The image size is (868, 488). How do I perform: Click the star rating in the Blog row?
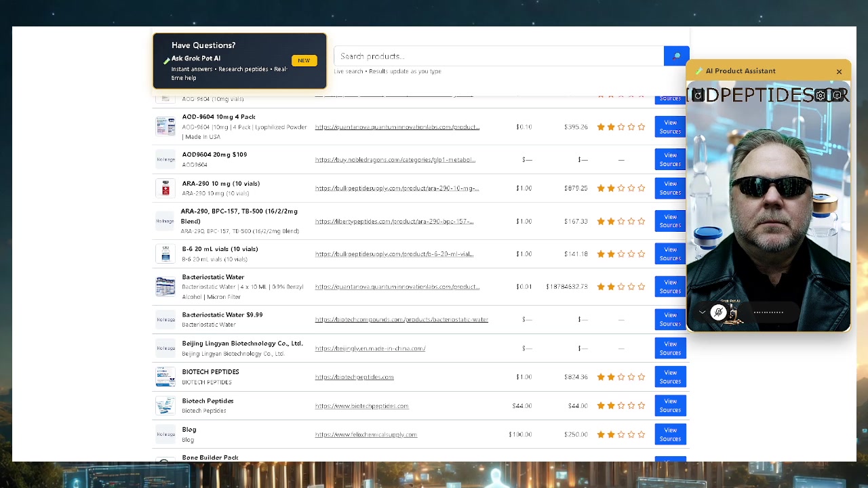[x=620, y=434]
